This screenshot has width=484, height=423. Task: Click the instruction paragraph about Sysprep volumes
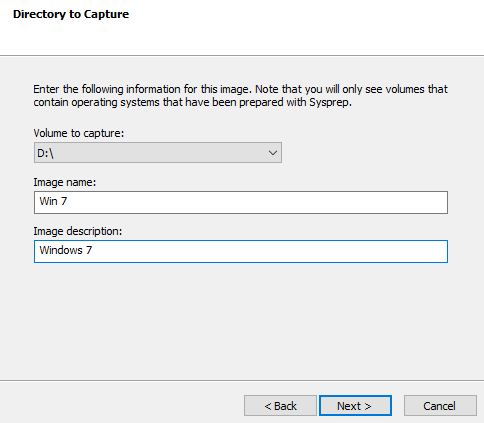click(x=240, y=96)
